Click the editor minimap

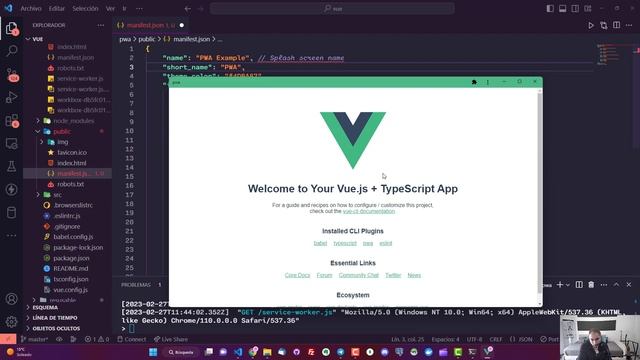click(608, 54)
